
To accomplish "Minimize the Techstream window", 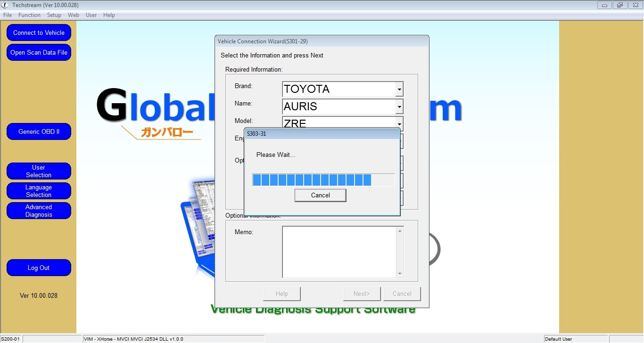I will [x=605, y=5].
